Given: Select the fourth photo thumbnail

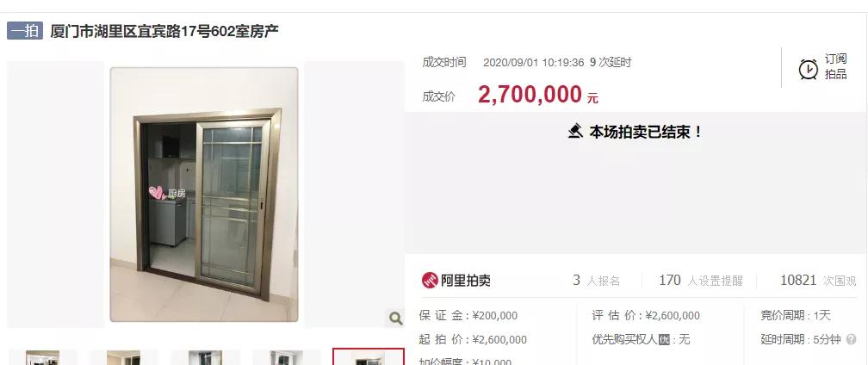Looking at the screenshot, I should click(286, 357).
